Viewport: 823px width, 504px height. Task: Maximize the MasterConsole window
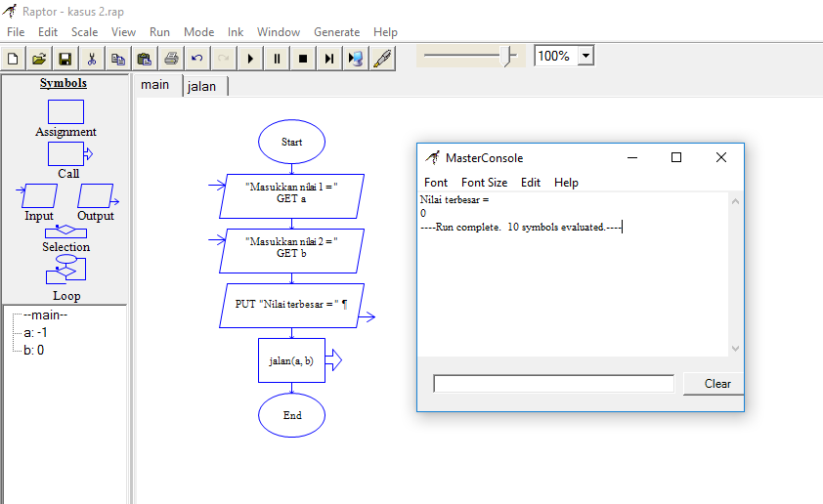[x=676, y=157]
